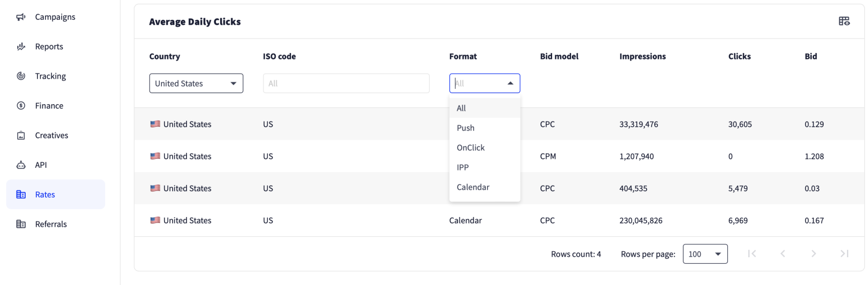
Task: Collapse the Format filter dropdown arrow
Action: tap(510, 83)
